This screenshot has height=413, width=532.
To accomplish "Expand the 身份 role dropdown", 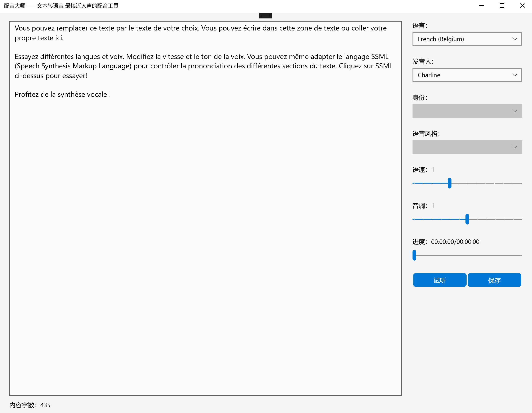I will click(x=467, y=111).
